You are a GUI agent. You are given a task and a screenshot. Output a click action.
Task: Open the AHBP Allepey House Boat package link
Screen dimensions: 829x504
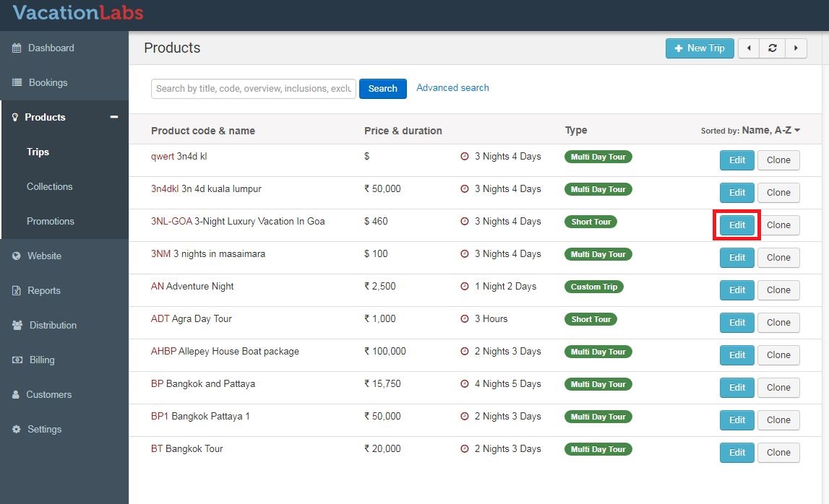225,352
